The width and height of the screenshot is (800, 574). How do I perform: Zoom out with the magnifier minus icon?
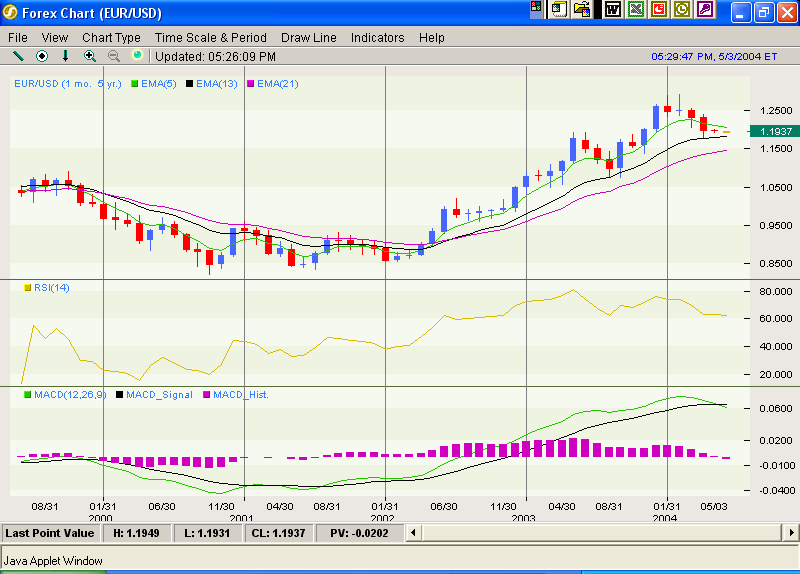(114, 56)
